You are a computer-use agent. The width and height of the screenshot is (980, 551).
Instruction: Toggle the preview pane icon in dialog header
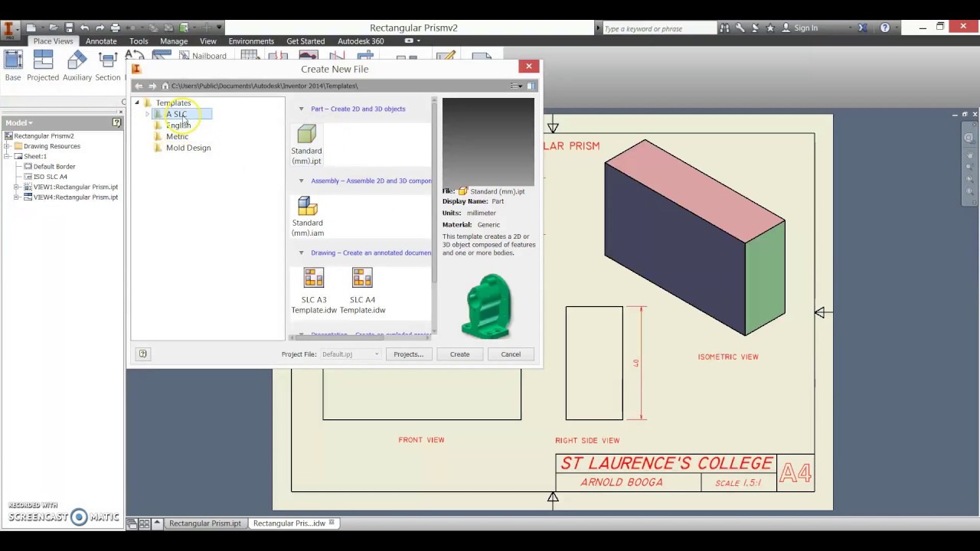(x=531, y=86)
